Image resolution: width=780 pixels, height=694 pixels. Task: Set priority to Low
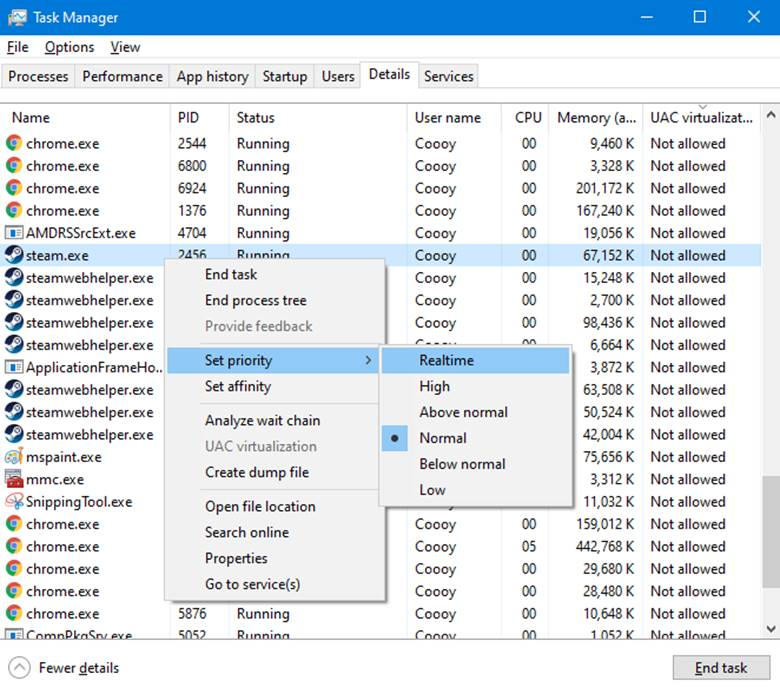[x=475, y=490]
